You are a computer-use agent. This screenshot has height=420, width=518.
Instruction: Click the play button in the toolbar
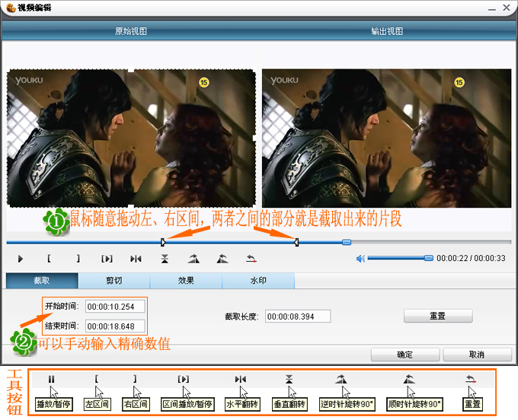point(21,259)
